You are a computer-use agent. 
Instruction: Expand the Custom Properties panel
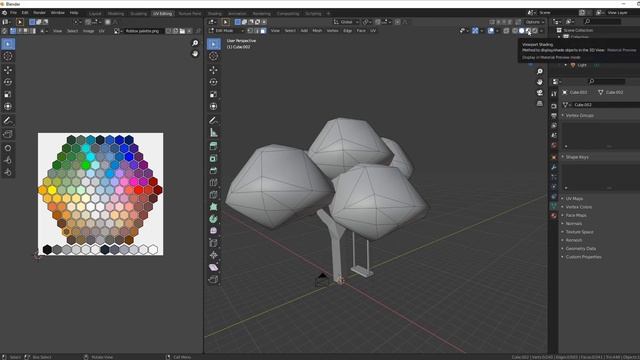click(x=583, y=257)
